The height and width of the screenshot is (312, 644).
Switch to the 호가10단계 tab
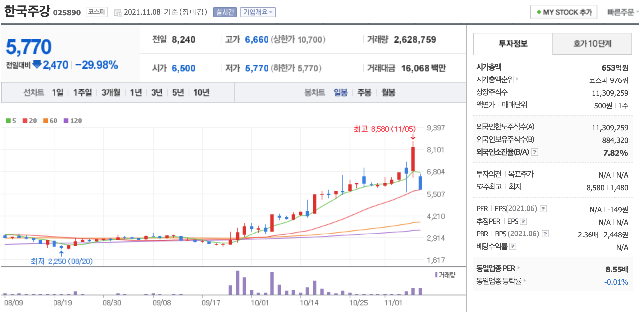click(592, 44)
